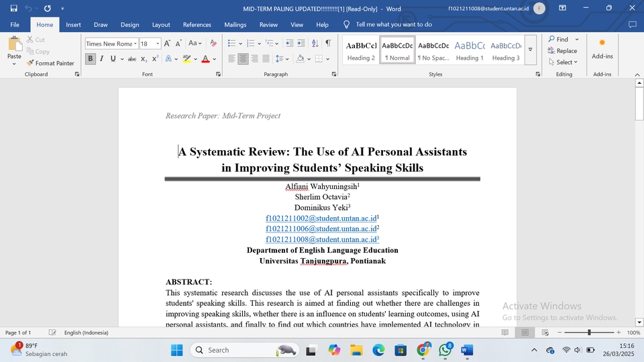Align text to the right
Viewport: 644px width, 362px height.
point(255,59)
